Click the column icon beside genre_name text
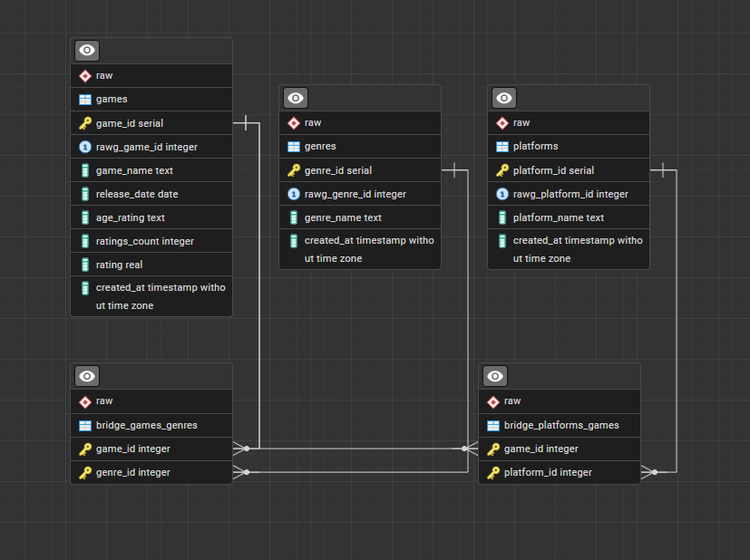 pyautogui.click(x=294, y=217)
